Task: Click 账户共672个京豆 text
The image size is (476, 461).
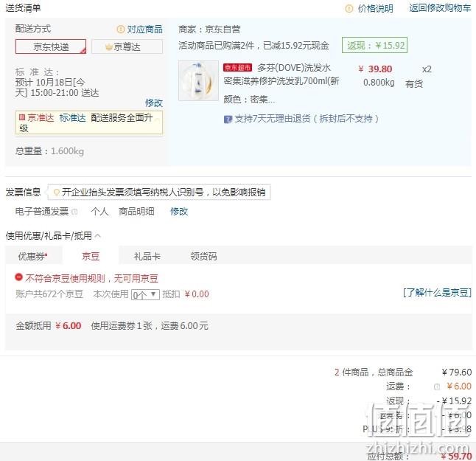Action: pyautogui.click(x=49, y=294)
